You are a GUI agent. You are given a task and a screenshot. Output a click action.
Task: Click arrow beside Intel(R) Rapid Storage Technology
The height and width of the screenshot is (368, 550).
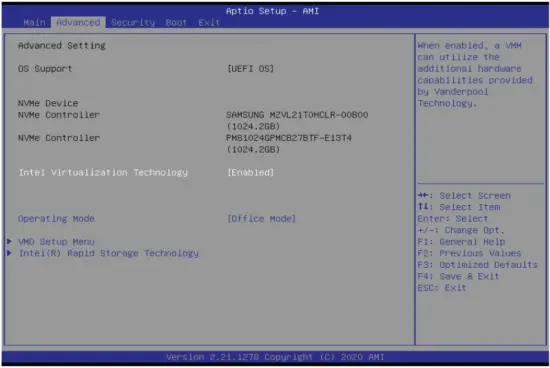tap(9, 253)
